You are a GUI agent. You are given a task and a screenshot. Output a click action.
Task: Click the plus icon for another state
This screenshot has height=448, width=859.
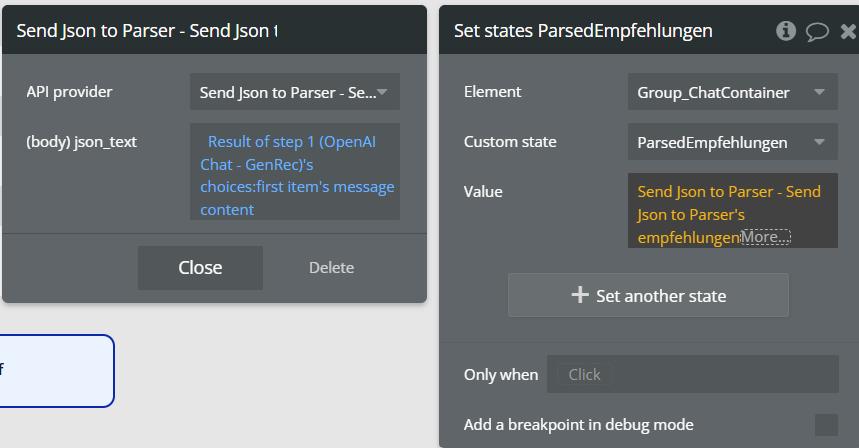(x=580, y=295)
